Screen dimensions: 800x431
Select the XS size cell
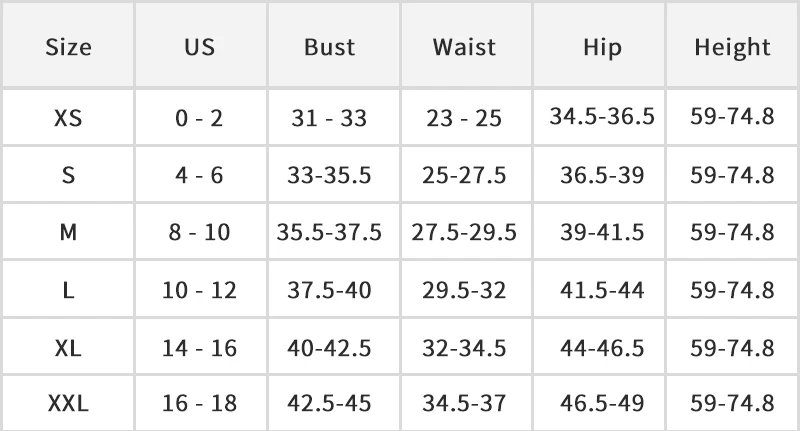tap(68, 118)
